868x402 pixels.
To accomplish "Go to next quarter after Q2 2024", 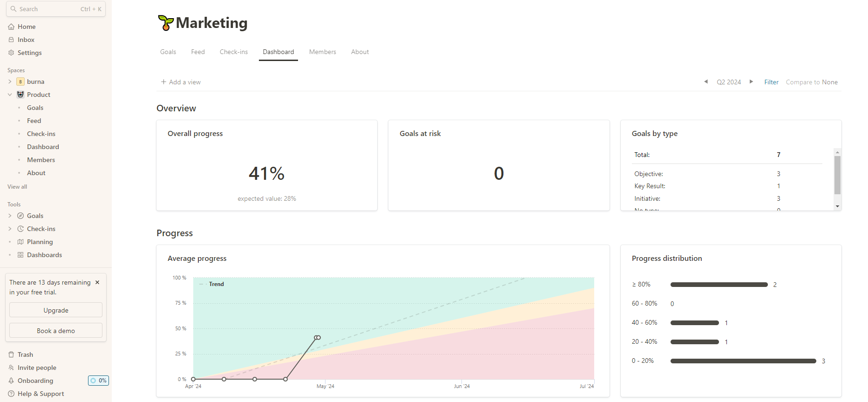I will [751, 82].
